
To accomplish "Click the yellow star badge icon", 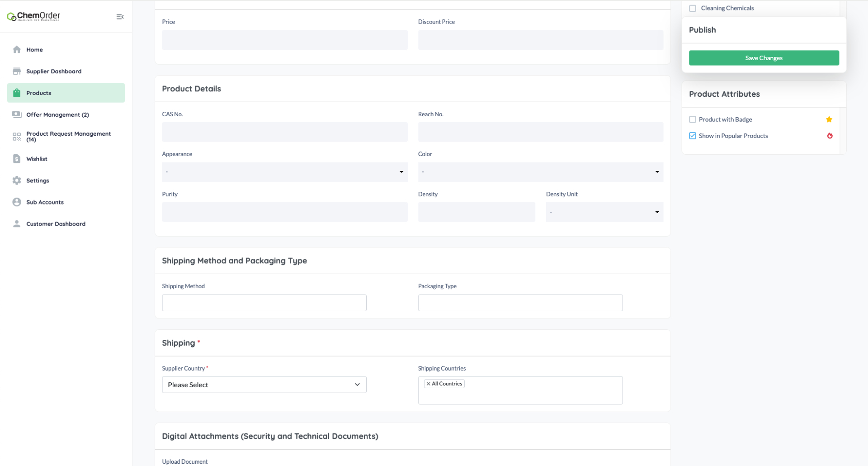I will coord(829,119).
